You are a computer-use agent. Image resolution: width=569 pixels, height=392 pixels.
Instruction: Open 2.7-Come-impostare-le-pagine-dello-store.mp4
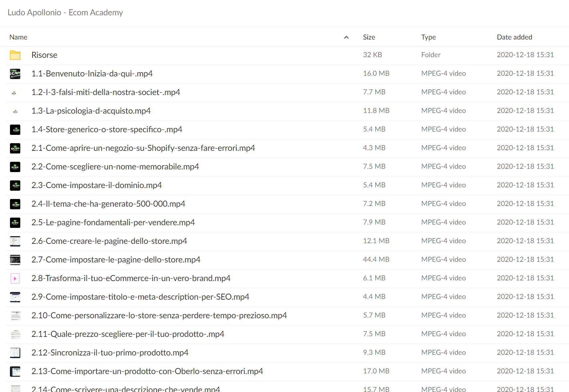pyautogui.click(x=116, y=259)
